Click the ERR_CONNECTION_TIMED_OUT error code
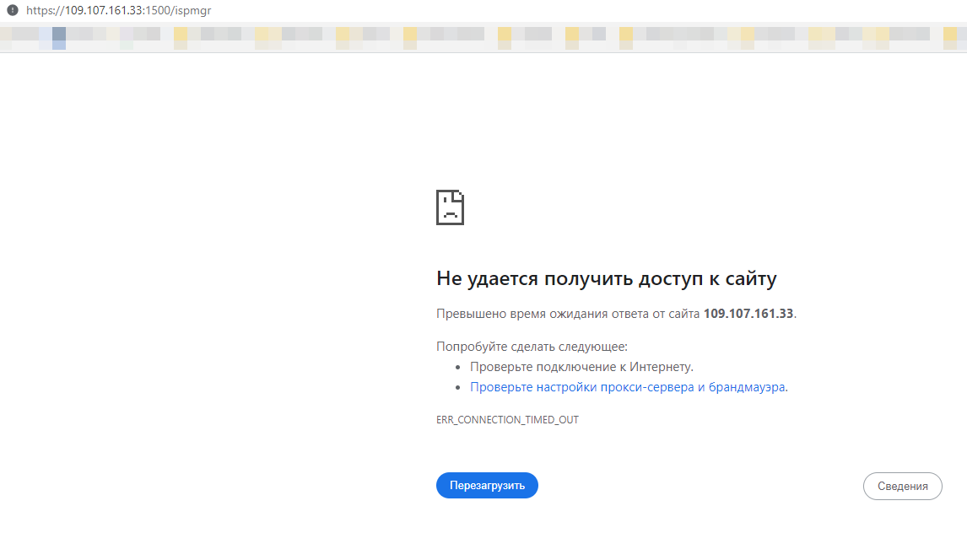 [x=508, y=419]
